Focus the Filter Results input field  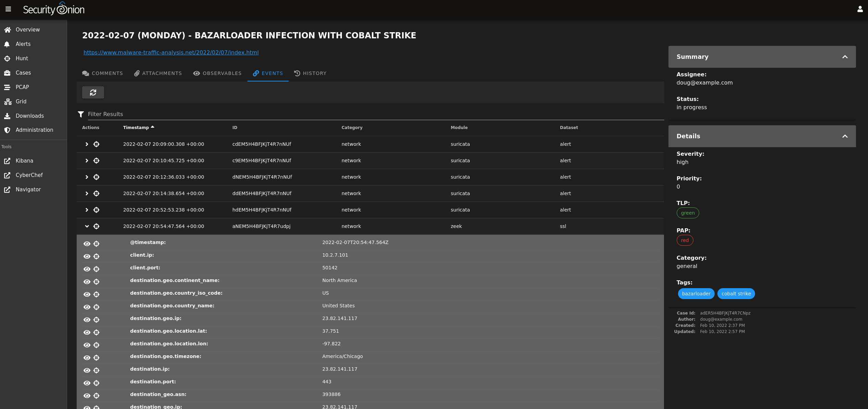[x=375, y=114]
